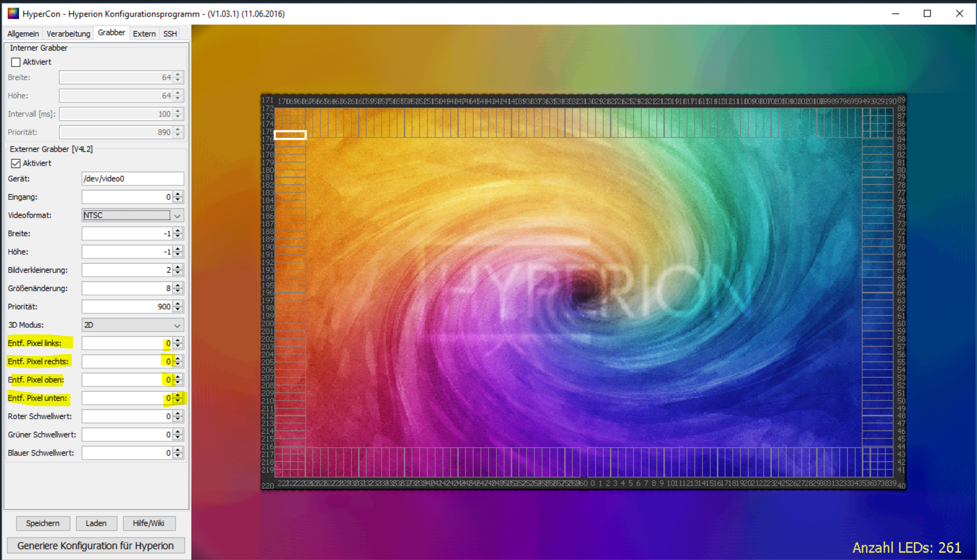This screenshot has height=560, width=977.
Task: Open the Hilfe/Wiki help button
Action: point(149,523)
